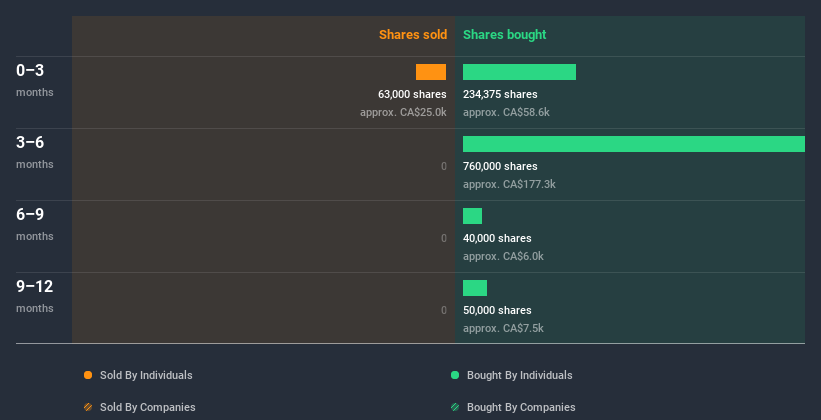This screenshot has height=420, width=821.
Task: Select the green 6–9 months bought bar
Action: point(472,216)
